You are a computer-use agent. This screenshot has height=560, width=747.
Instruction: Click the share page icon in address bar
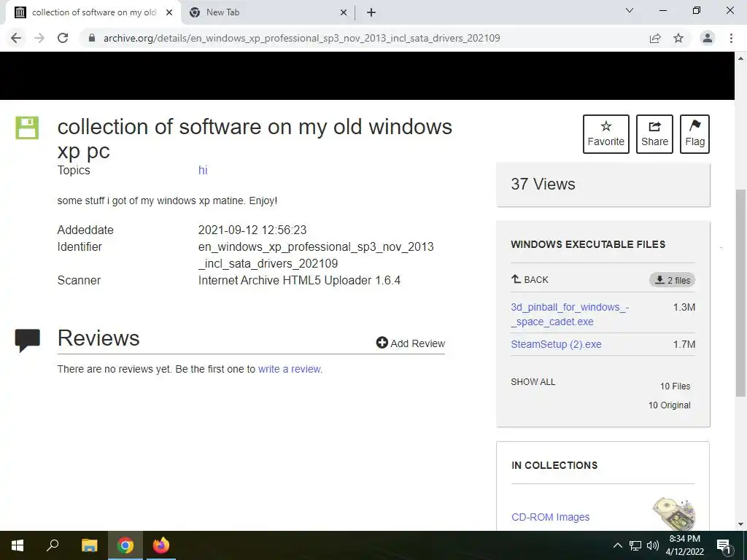[655, 38]
